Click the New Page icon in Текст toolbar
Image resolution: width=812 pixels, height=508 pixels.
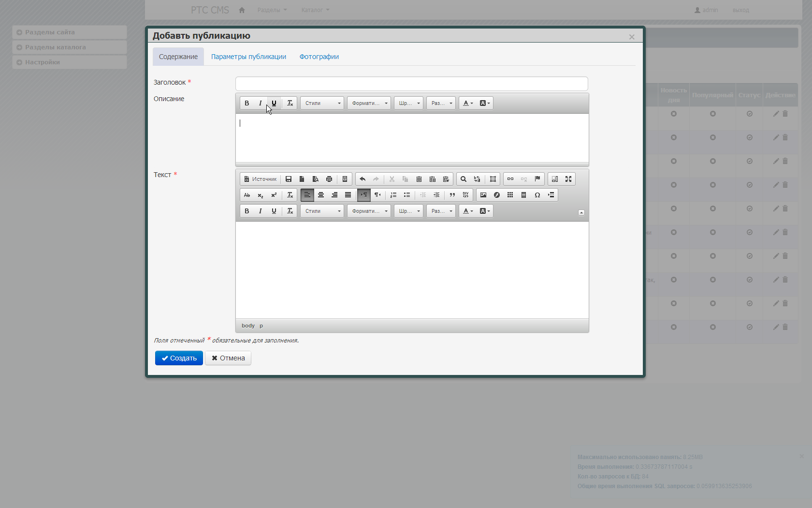tap(302, 179)
